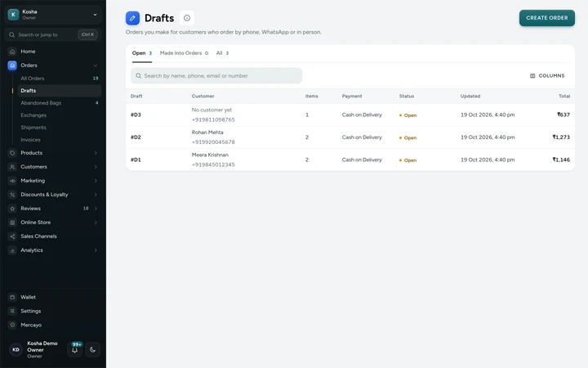Click the magnifier icon in drafts search
Screen dimensions: 588x368
[138, 76]
